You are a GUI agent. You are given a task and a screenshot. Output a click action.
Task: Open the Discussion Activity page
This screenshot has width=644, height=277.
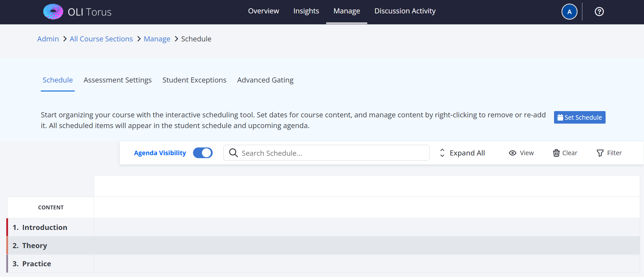coord(405,11)
